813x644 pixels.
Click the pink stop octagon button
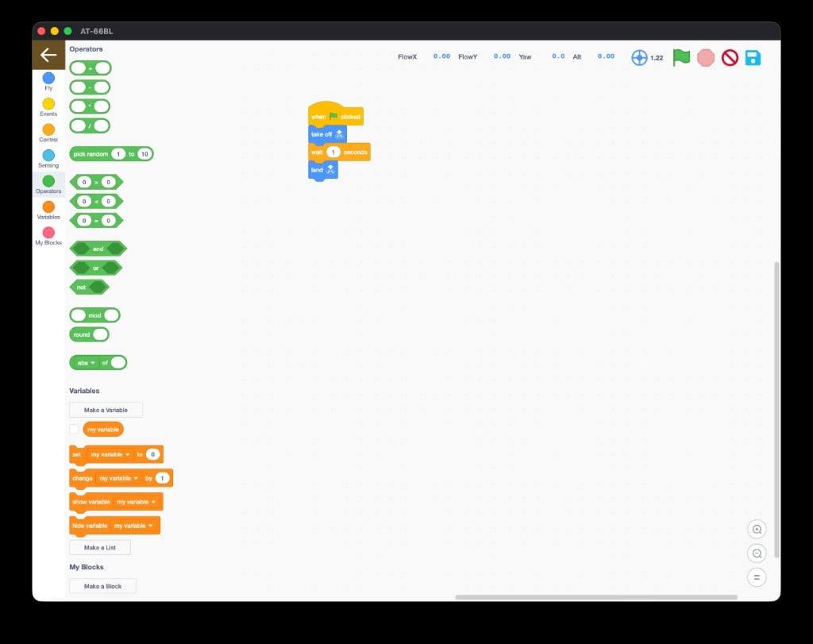click(x=706, y=57)
